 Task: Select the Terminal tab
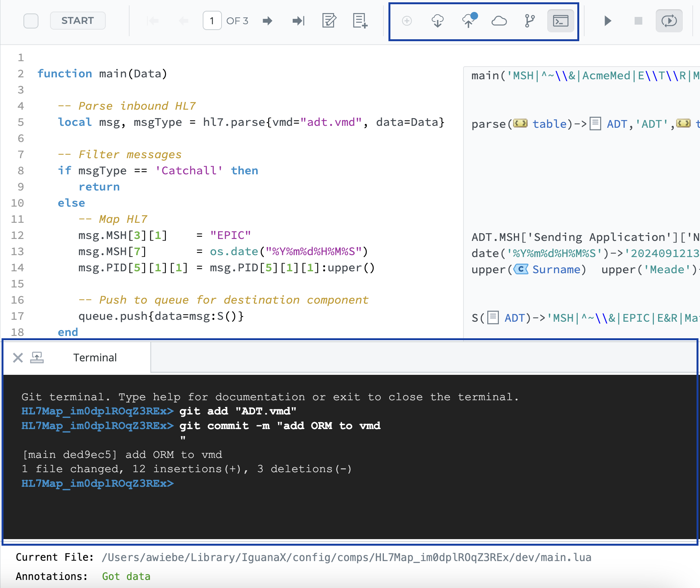(95, 358)
